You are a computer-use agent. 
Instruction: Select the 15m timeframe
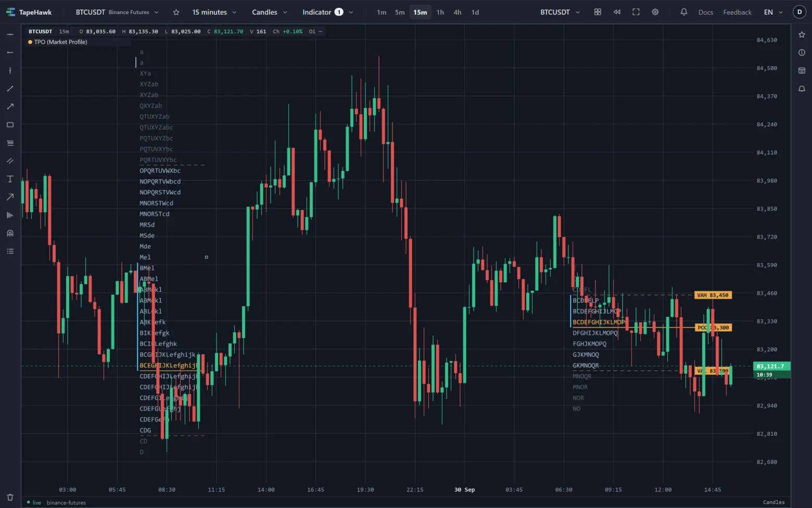click(x=420, y=12)
